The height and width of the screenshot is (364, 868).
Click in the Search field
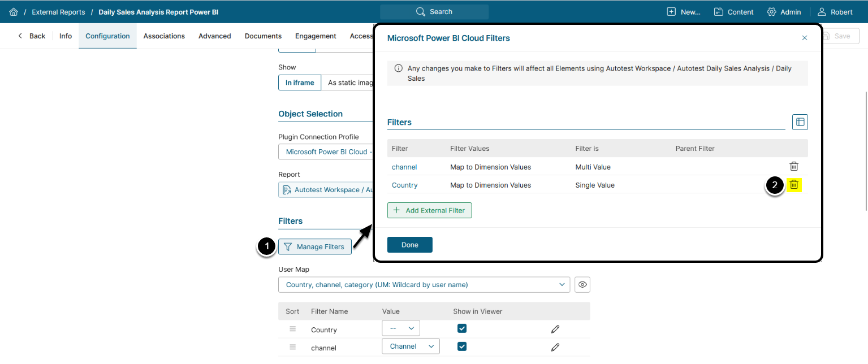434,12
